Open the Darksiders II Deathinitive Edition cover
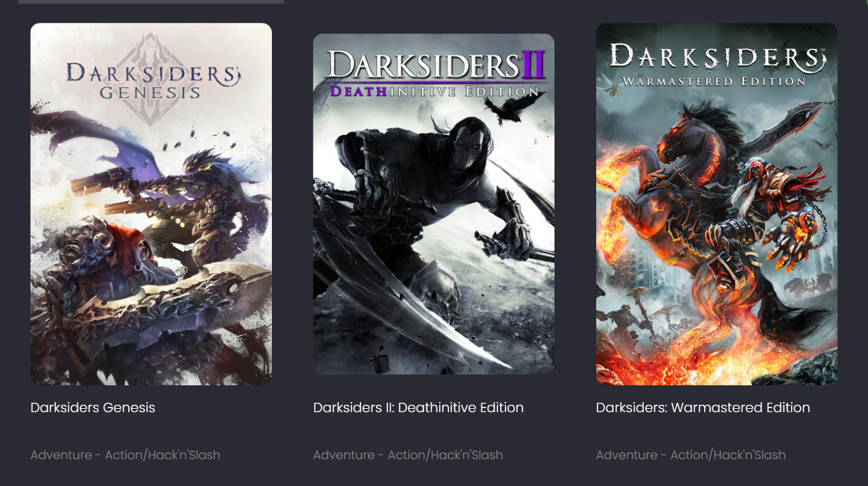The width and height of the screenshot is (868, 486). 434,204
